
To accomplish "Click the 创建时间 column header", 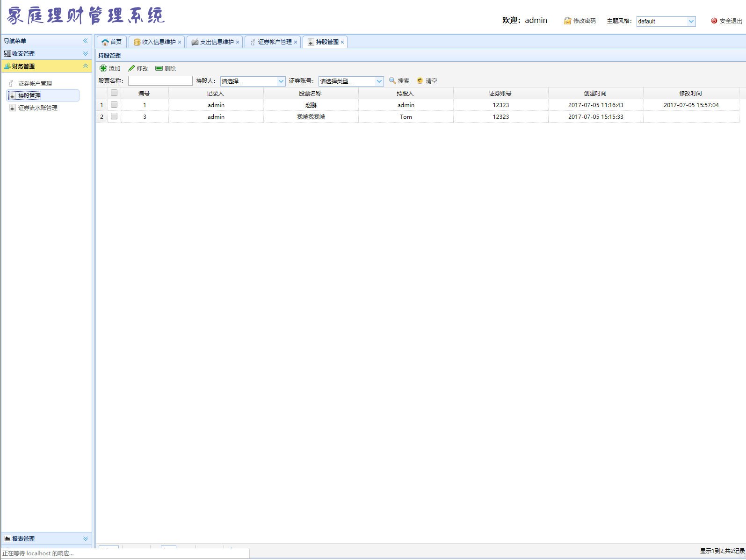I will tap(595, 93).
